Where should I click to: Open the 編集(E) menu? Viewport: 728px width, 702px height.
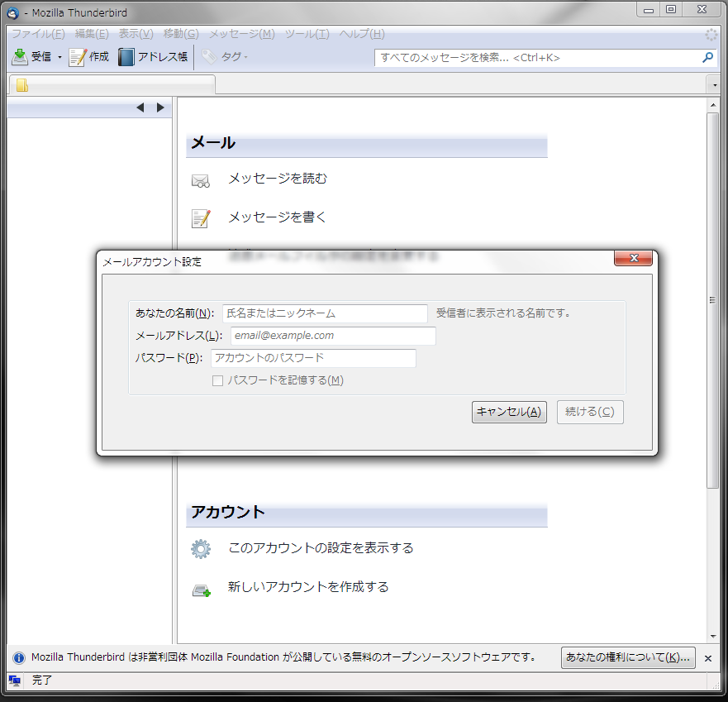(92, 33)
